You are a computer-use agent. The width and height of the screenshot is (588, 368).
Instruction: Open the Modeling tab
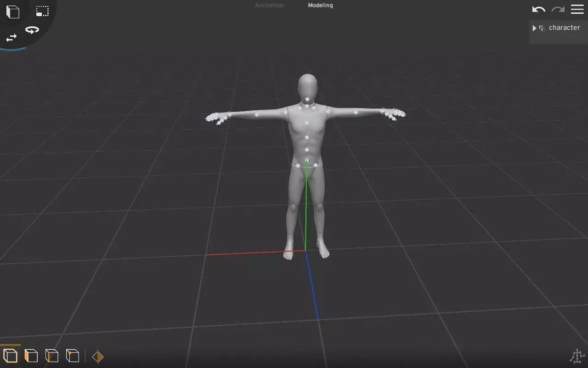[x=320, y=6]
